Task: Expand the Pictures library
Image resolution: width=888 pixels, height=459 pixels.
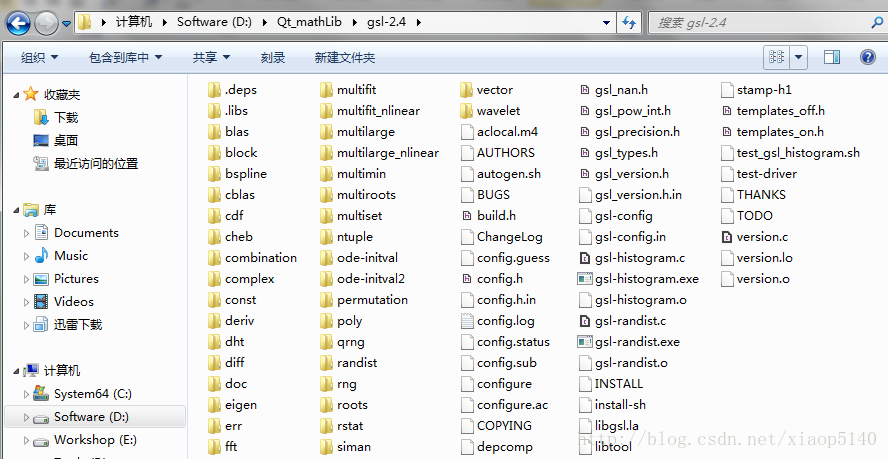Action: point(26,279)
